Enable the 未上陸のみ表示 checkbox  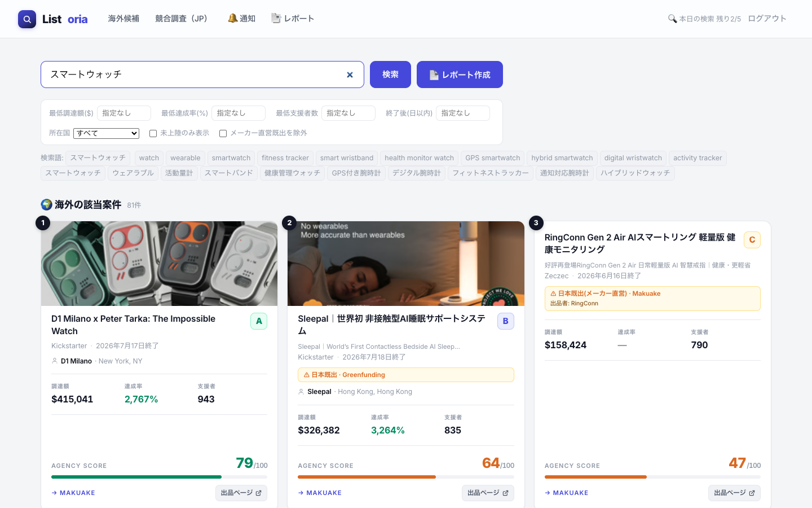[x=153, y=134]
